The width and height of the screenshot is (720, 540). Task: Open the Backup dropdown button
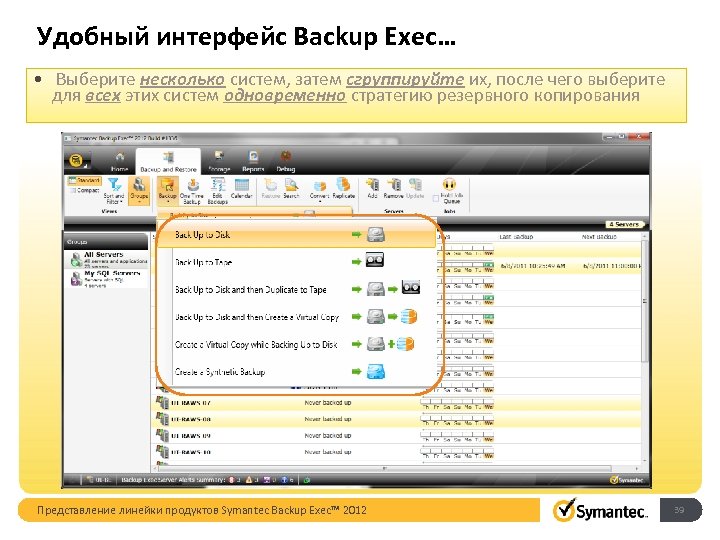pos(168,191)
